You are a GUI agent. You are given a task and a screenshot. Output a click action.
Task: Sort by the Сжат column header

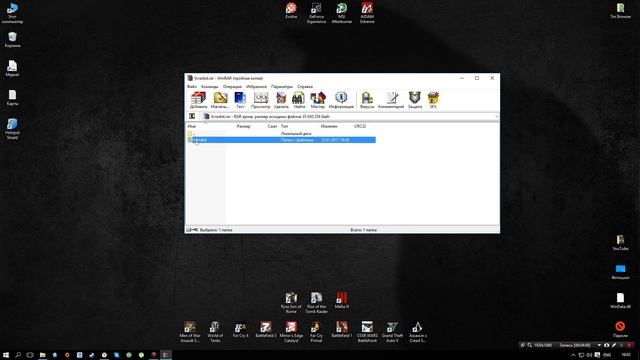[272, 126]
